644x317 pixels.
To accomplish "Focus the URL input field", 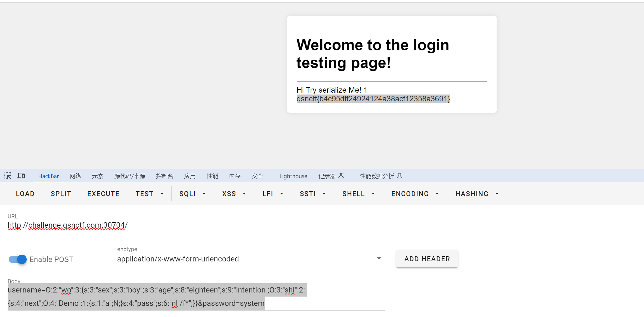I will click(x=326, y=225).
